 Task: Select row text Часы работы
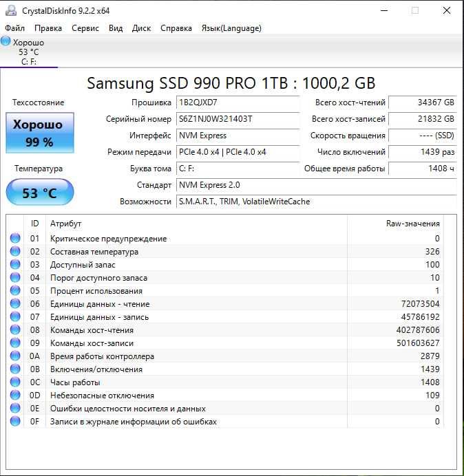tap(75, 382)
